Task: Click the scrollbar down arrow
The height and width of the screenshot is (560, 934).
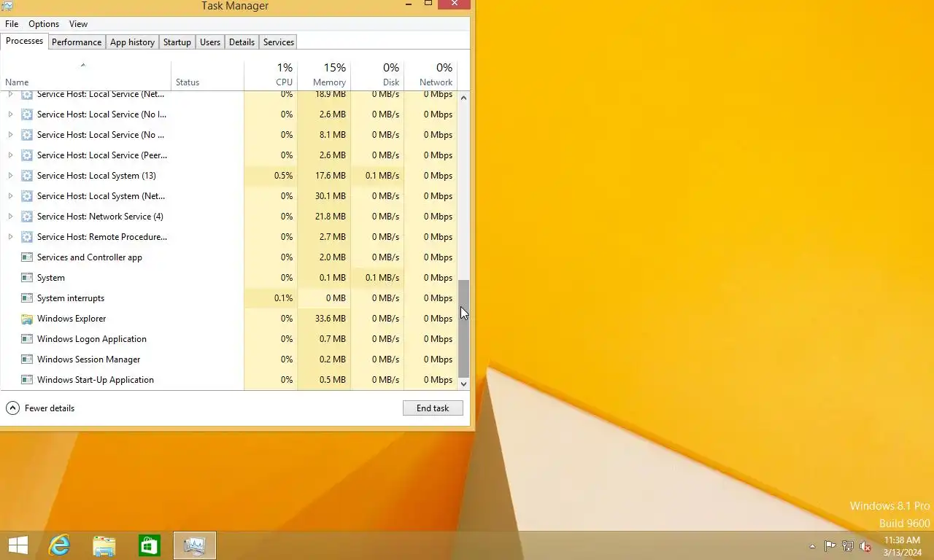Action: pyautogui.click(x=463, y=384)
